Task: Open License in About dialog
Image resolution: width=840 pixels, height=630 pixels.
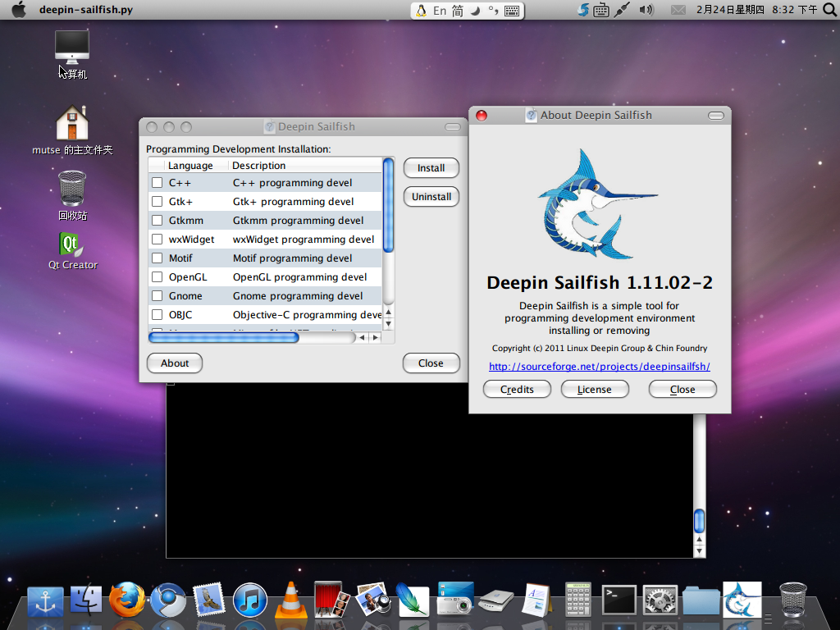Action: point(595,390)
